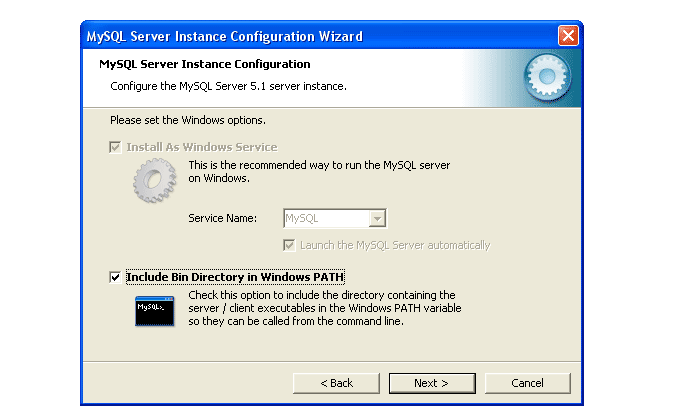
Task: Click the MySQL command prompt icon
Action: point(155,311)
